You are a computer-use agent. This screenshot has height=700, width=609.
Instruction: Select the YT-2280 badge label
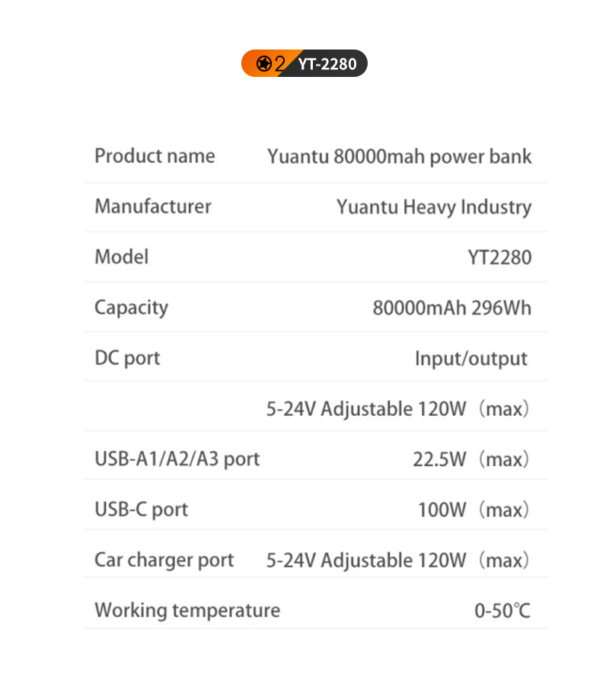[327, 64]
